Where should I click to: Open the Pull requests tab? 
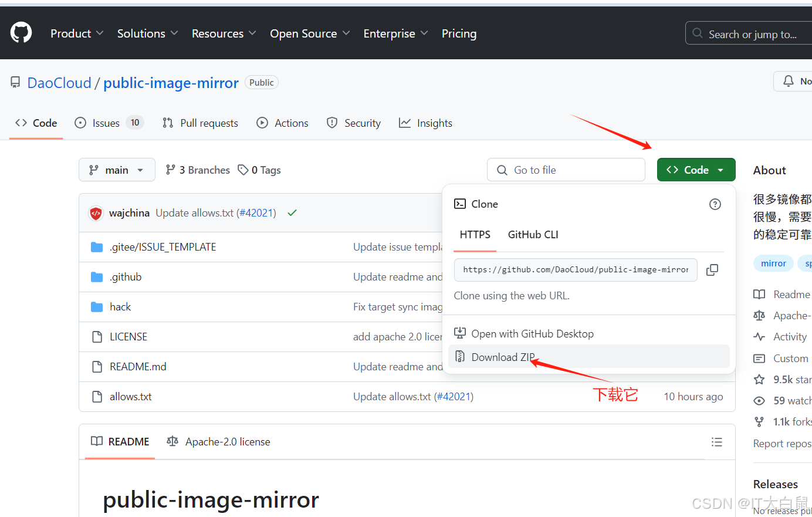[x=200, y=123]
